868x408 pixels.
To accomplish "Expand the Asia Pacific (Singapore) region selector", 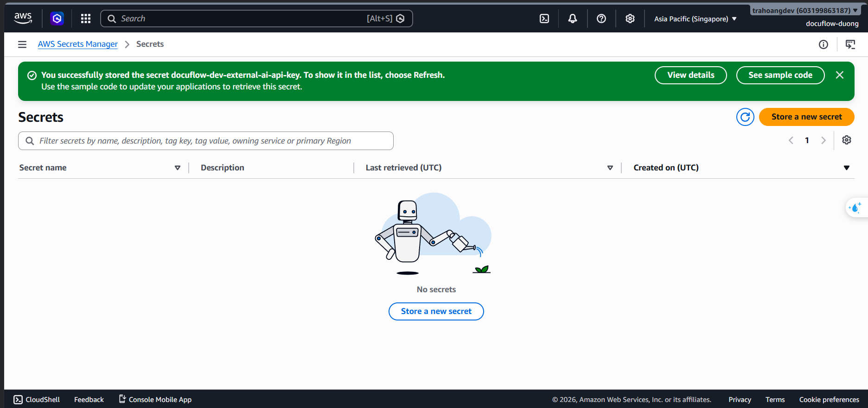I will [x=696, y=19].
